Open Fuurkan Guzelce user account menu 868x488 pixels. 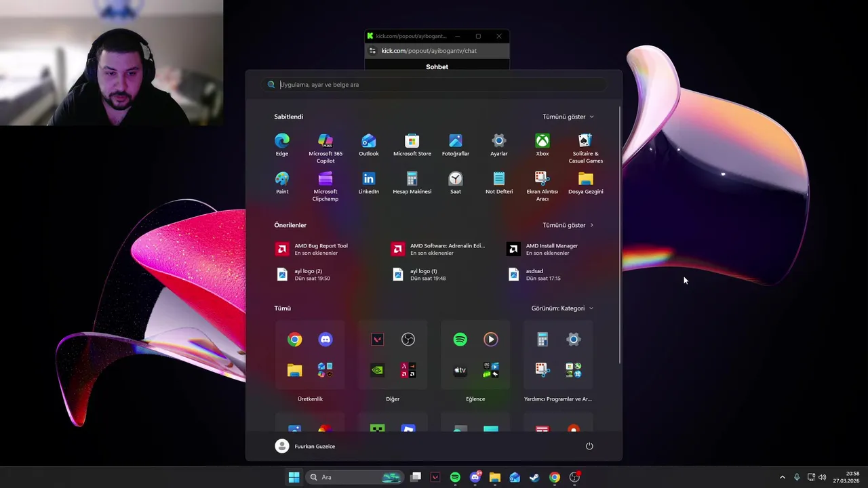[305, 446]
